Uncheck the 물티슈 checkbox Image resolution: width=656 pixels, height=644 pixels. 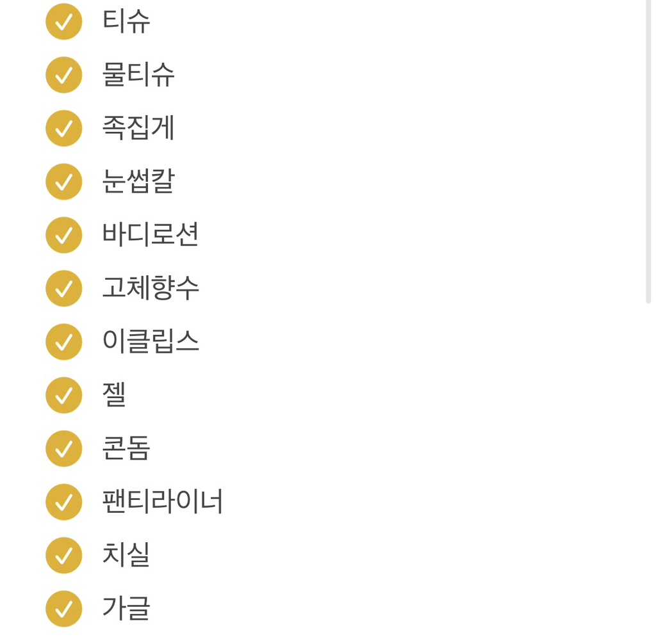(x=63, y=75)
